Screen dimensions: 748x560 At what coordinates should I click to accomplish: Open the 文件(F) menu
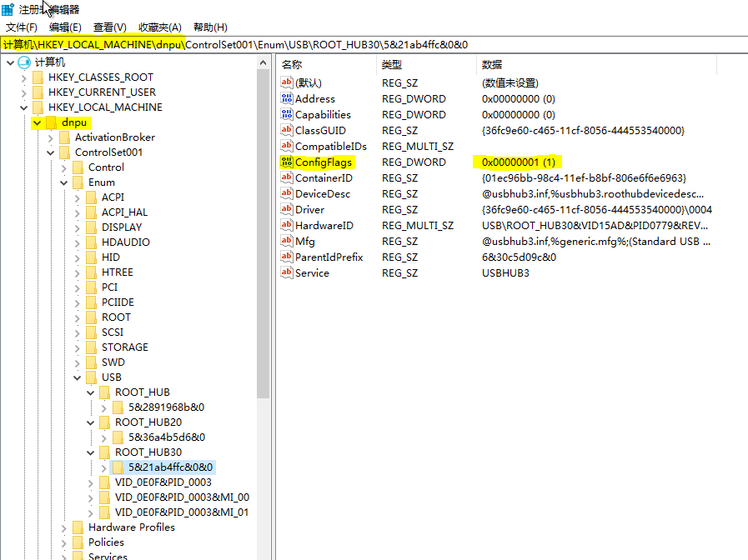22,27
